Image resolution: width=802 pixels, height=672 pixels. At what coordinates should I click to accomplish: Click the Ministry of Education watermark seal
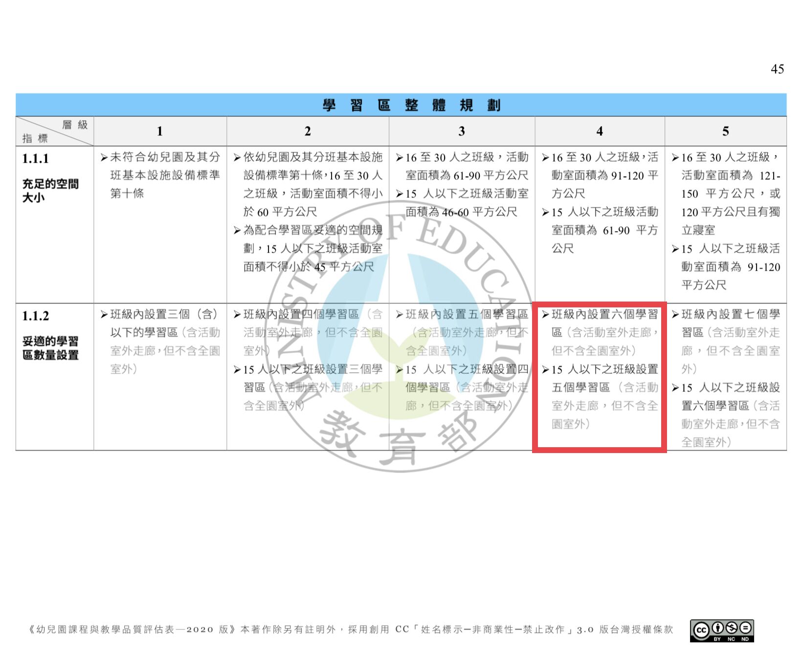pos(400,337)
